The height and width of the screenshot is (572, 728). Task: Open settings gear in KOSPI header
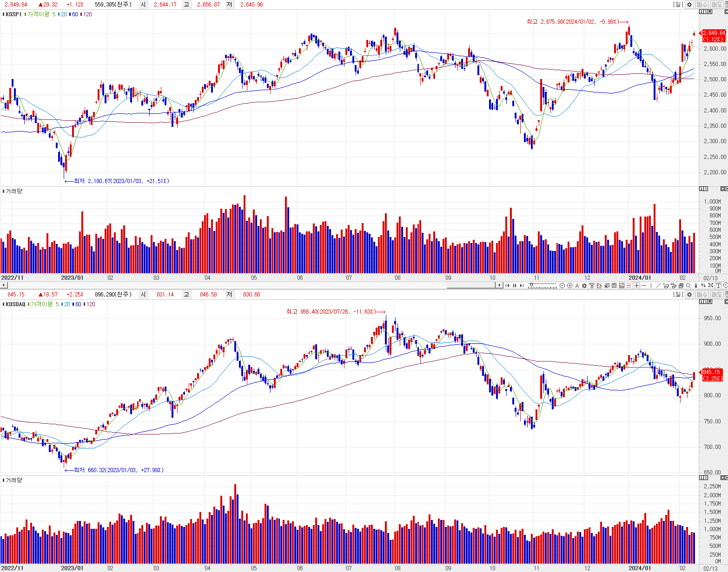[689, 5]
